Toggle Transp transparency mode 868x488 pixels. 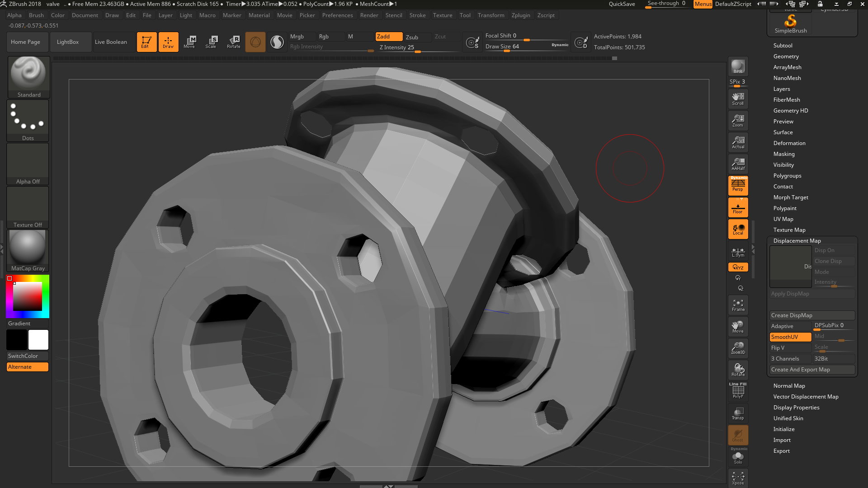[738, 413]
